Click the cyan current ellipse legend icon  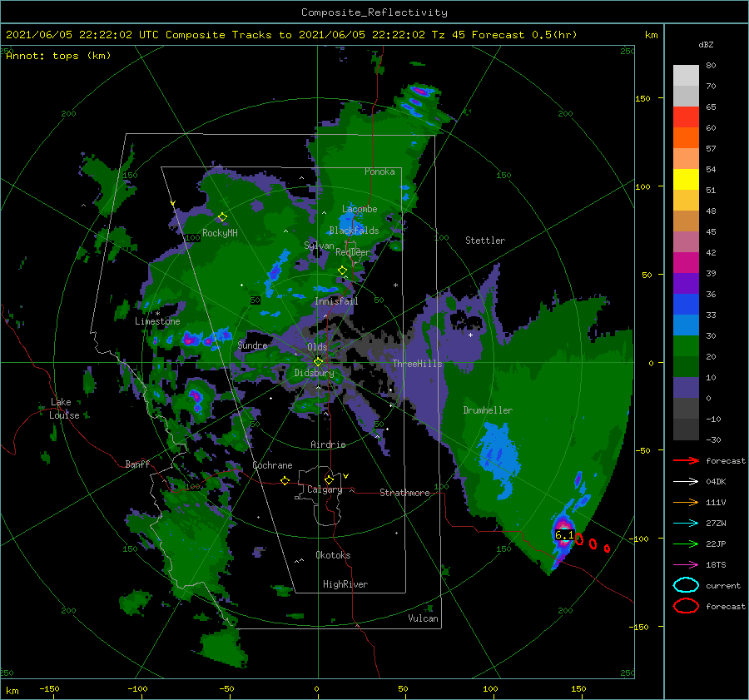click(686, 585)
